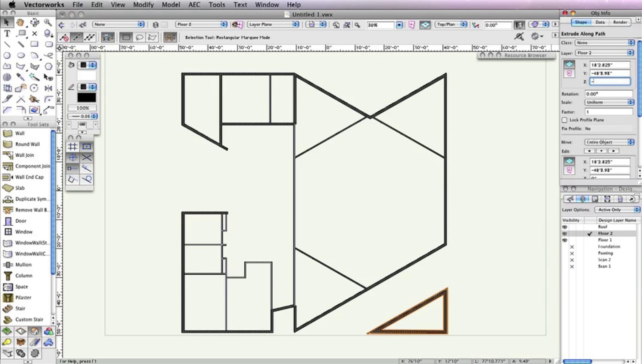Click the Rotation input field
The height and width of the screenshot is (364, 642).
pyautogui.click(x=608, y=94)
